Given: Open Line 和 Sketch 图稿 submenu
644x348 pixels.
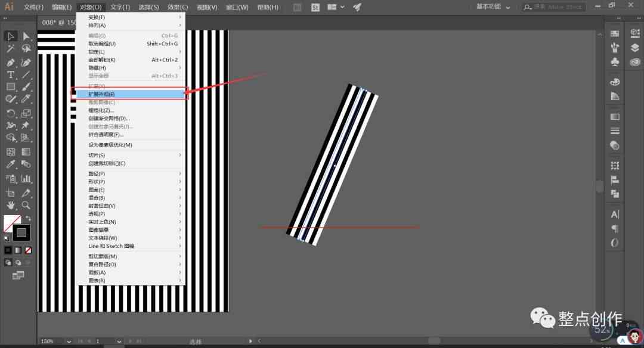Looking at the screenshot, I should (131, 246).
